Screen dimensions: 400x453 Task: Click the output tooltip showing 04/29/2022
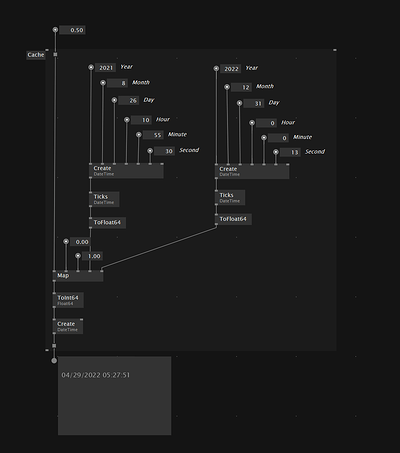pos(115,396)
